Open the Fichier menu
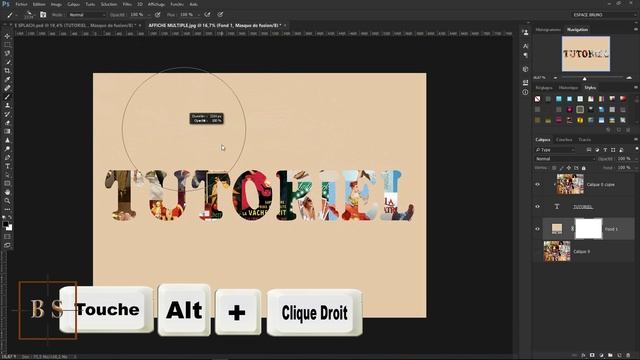Screen dimensions: 640x360 click(x=21, y=4)
